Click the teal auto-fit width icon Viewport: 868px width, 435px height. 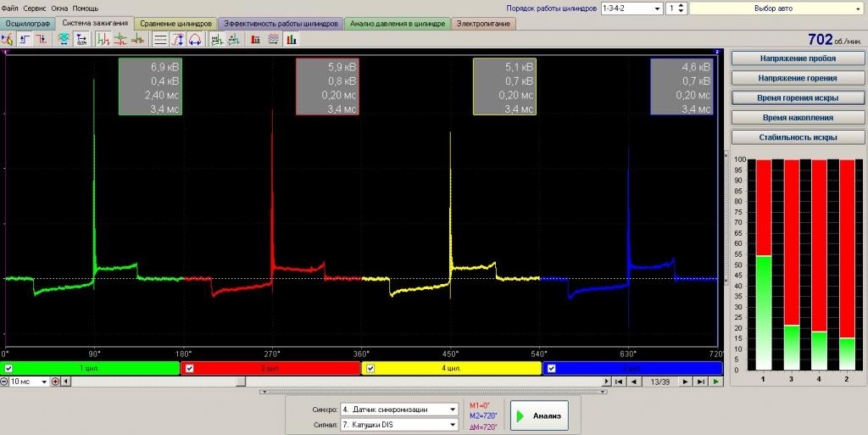point(64,39)
